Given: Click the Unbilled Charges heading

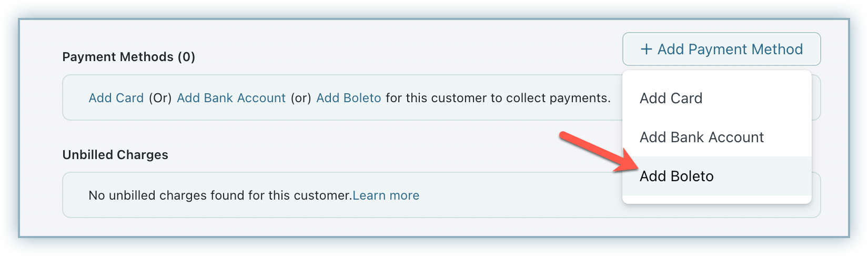Looking at the screenshot, I should 115,155.
